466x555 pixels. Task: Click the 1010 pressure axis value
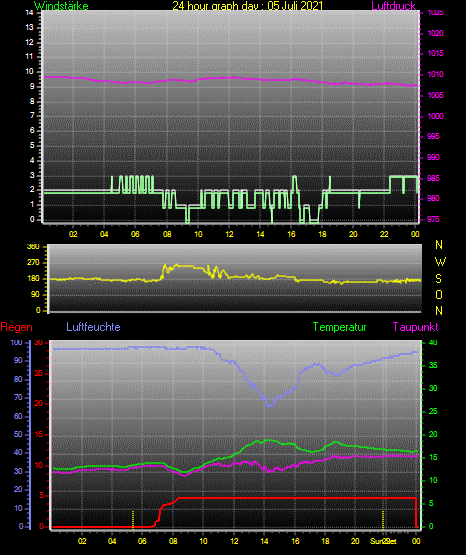(x=435, y=74)
